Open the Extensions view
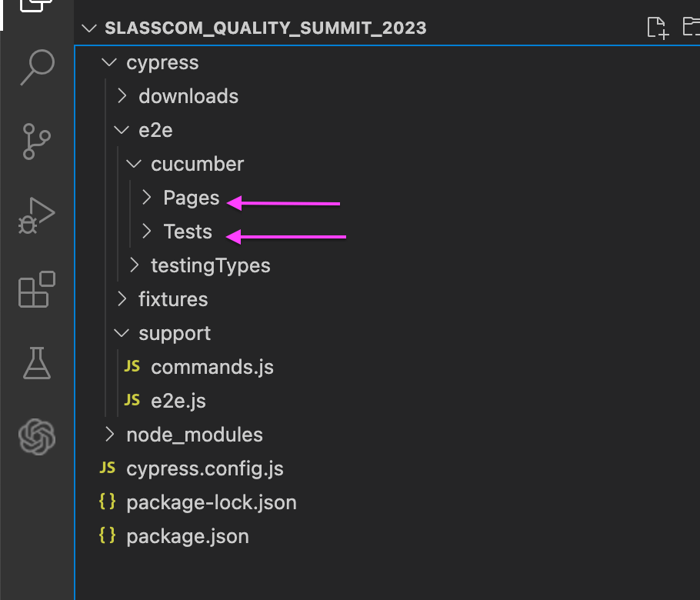Viewport: 700px width, 600px height. coord(36,290)
